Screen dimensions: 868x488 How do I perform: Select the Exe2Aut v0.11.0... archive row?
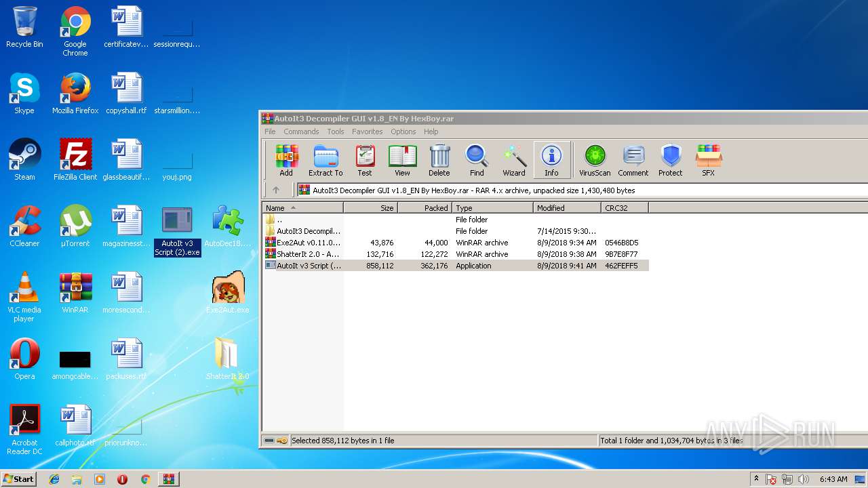(455, 243)
